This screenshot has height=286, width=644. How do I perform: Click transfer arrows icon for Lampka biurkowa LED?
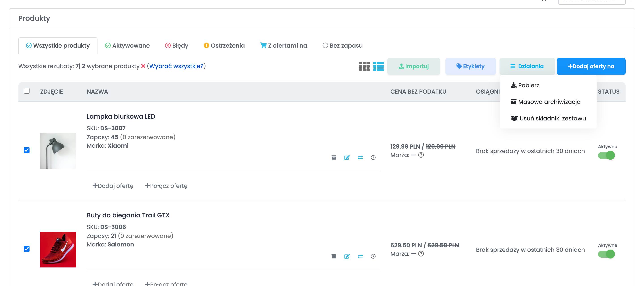pos(360,157)
